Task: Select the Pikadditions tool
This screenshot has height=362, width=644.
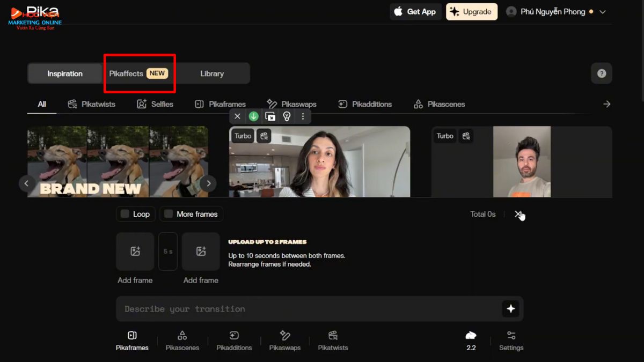Action: [x=234, y=341]
